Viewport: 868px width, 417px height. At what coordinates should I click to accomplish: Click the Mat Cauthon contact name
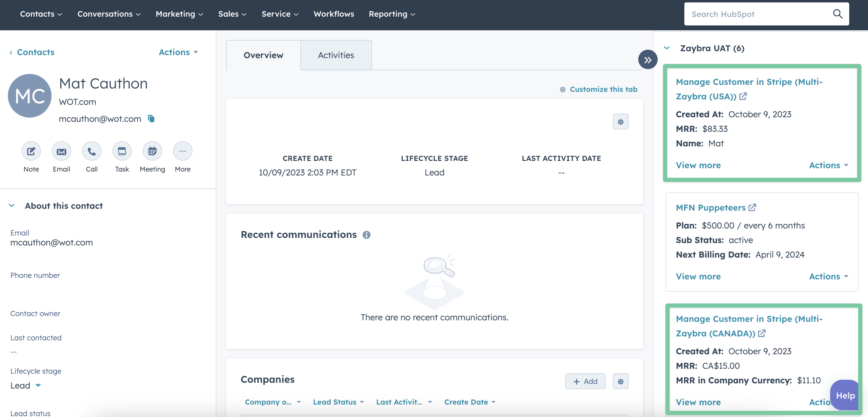[x=103, y=84]
